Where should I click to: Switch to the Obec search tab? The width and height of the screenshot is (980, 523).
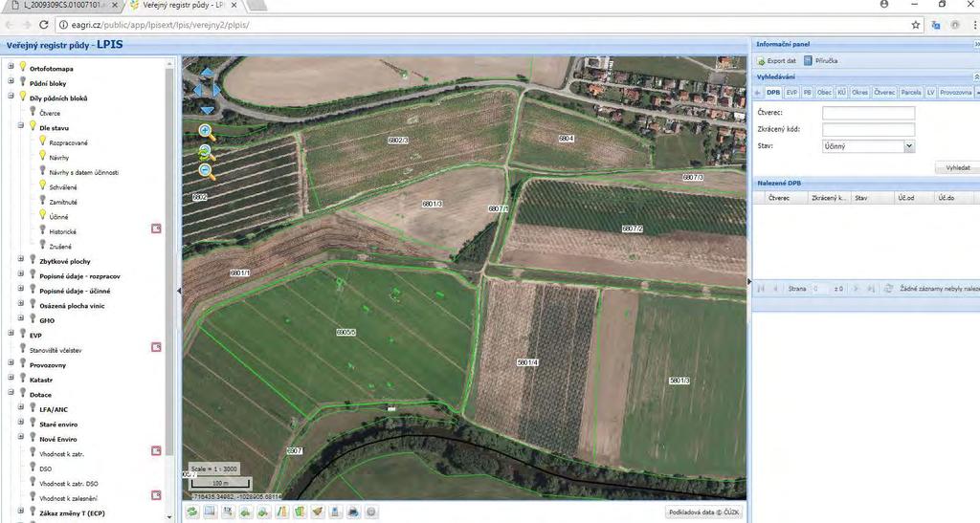click(x=824, y=93)
